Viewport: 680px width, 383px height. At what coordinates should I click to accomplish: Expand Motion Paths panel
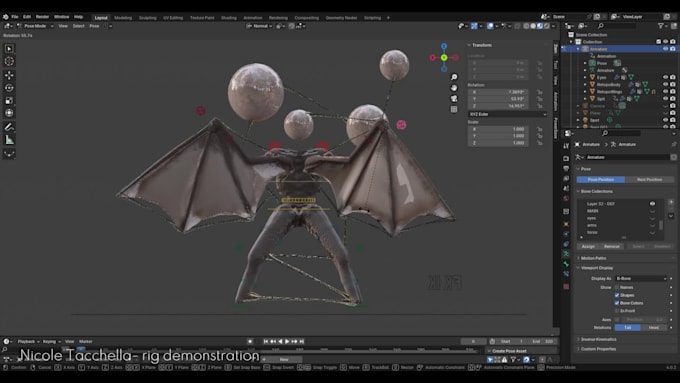tap(593, 258)
